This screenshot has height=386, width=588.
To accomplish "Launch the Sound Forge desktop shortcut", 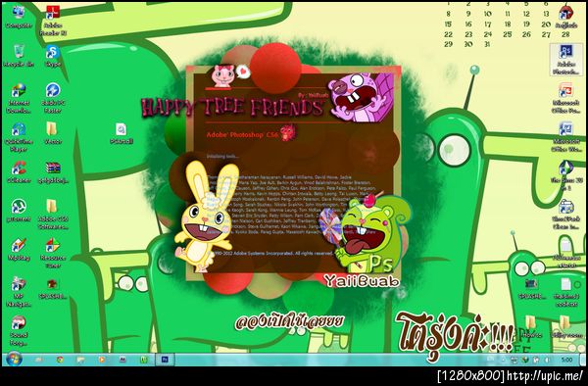I will [x=19, y=331].
